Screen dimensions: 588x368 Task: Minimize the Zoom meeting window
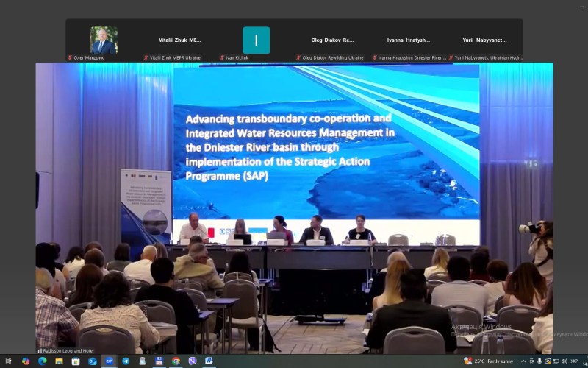pos(582,7)
